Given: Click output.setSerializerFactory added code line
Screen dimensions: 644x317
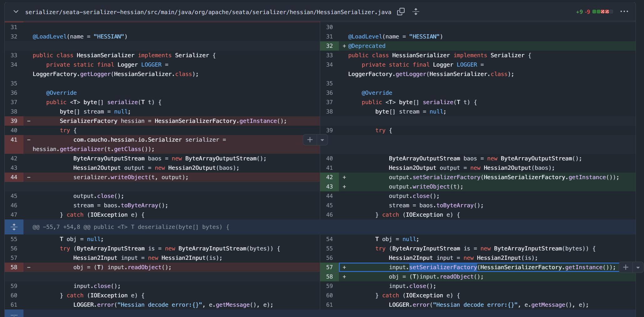Looking at the screenshot, I should pyautogui.click(x=504, y=177).
